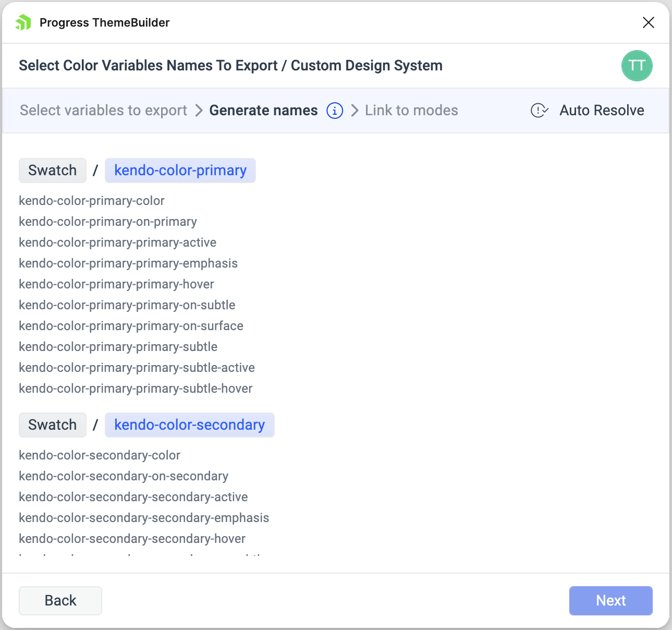
Task: Close the Select Color Variables dialog
Action: point(648,22)
